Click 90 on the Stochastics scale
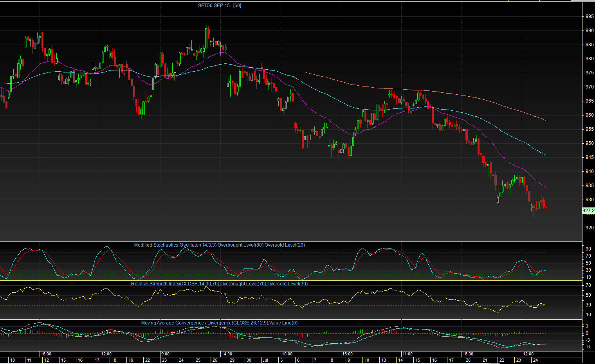 tap(588, 249)
